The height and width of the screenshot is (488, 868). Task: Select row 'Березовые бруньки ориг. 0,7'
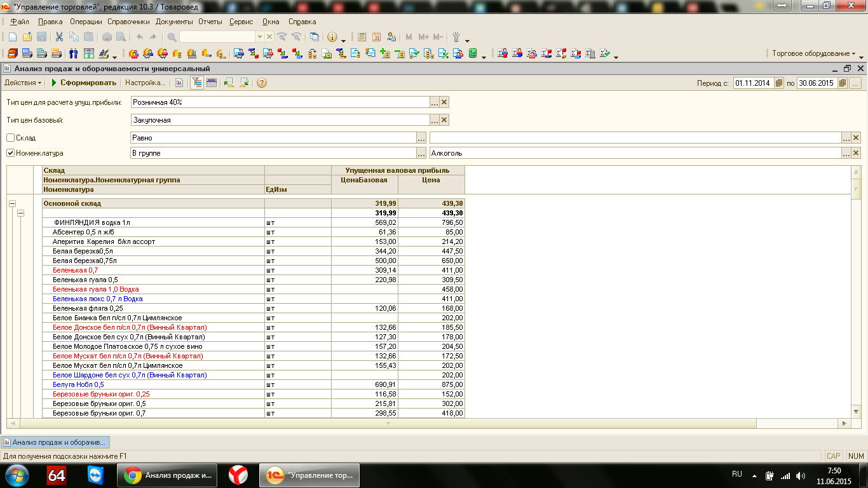click(x=254, y=413)
